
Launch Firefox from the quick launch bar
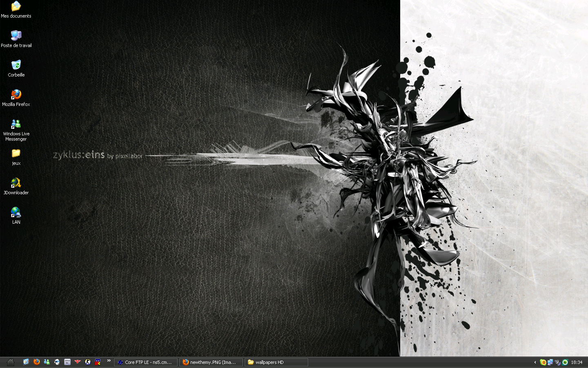(36, 362)
